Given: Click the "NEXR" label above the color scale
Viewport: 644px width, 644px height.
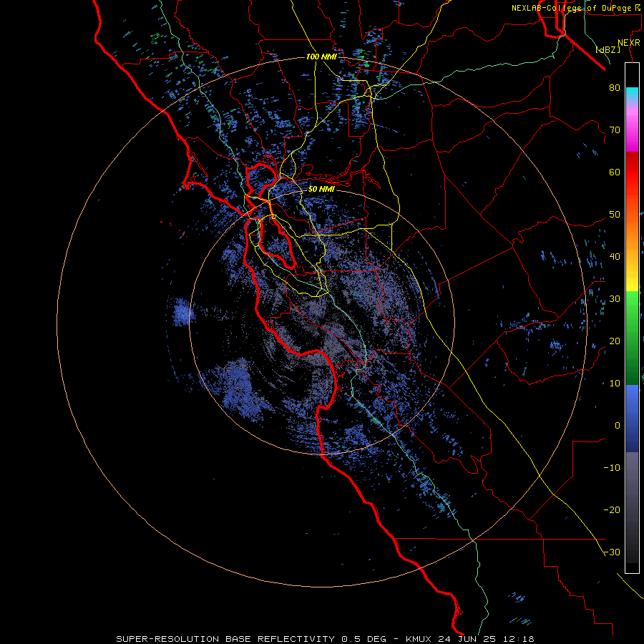Looking at the screenshot, I should pos(629,43).
